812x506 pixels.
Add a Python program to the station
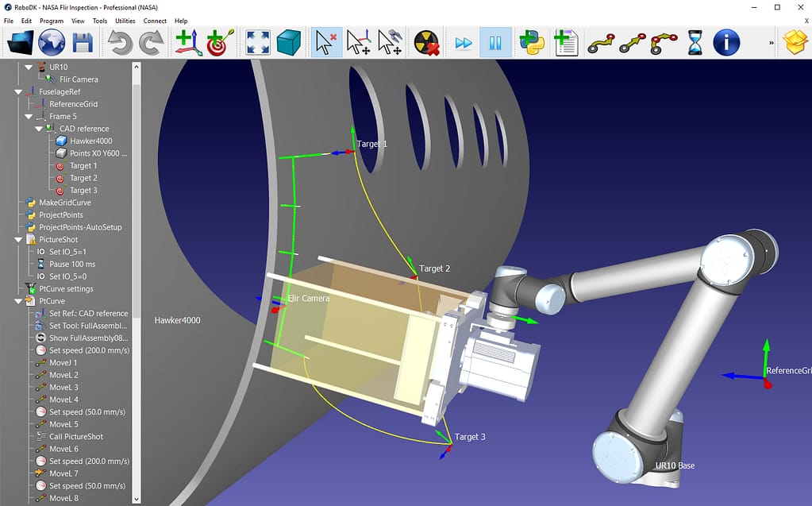[x=533, y=43]
